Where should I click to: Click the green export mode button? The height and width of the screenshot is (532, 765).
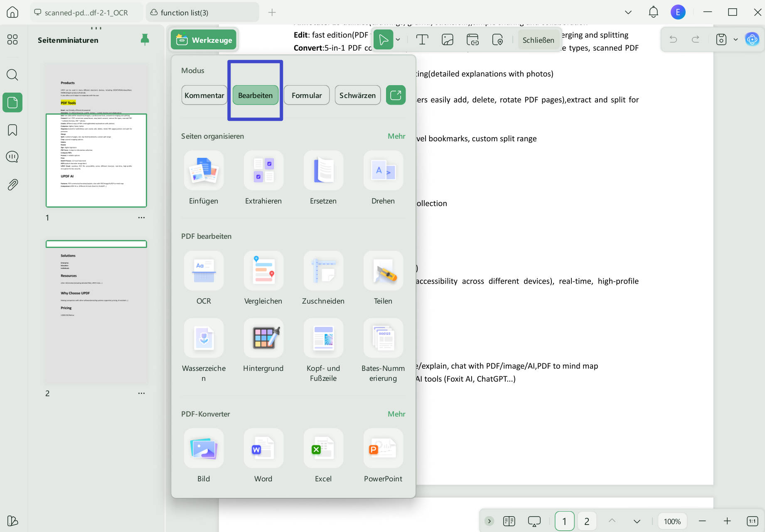396,95
